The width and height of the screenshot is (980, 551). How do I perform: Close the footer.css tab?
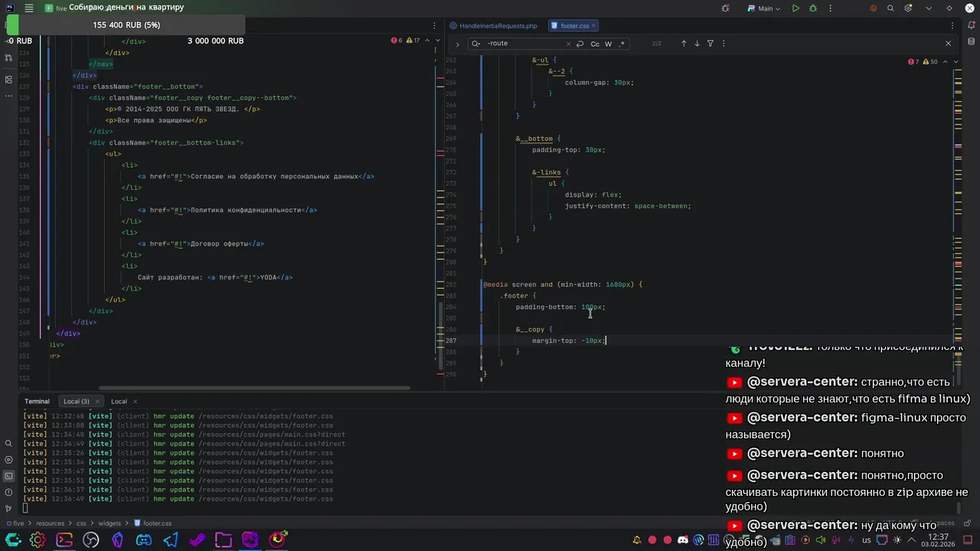595,26
